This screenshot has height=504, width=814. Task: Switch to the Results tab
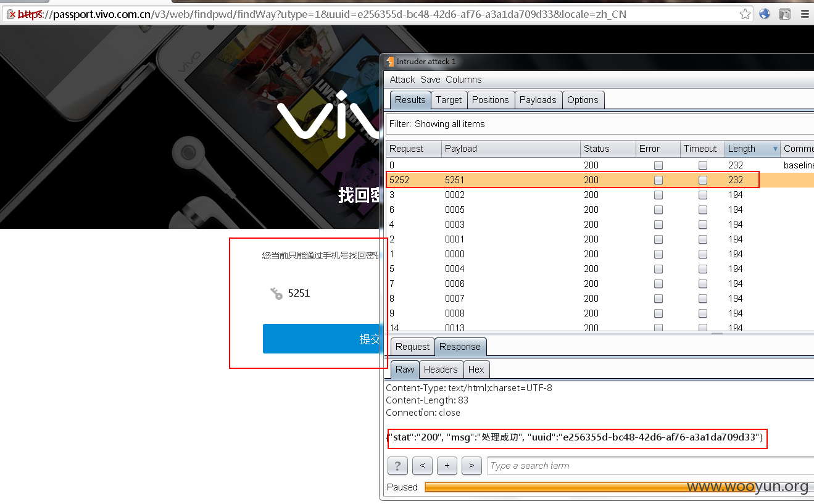pos(410,100)
